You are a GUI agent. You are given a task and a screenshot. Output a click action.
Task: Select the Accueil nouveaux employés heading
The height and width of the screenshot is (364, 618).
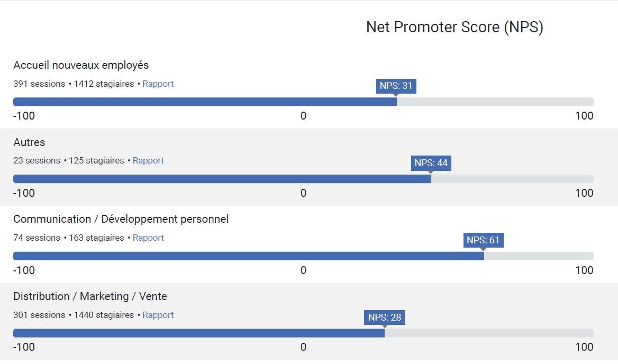pyautogui.click(x=81, y=65)
